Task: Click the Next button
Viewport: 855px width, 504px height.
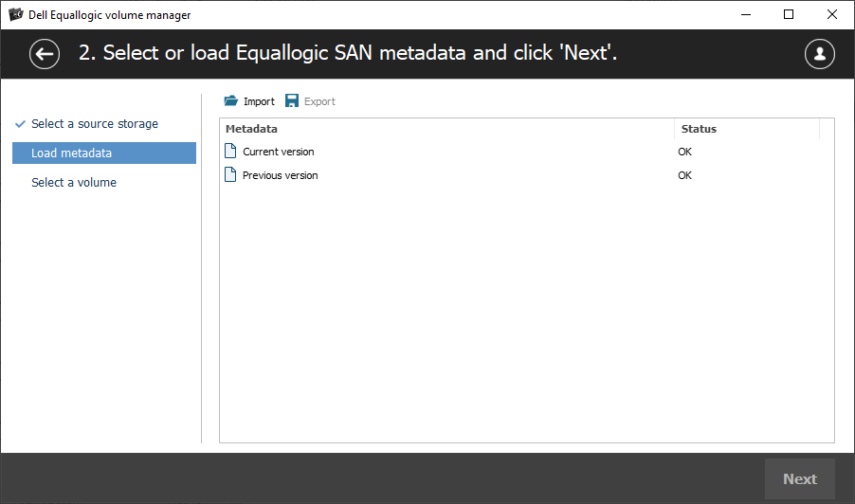Action: tap(799, 479)
